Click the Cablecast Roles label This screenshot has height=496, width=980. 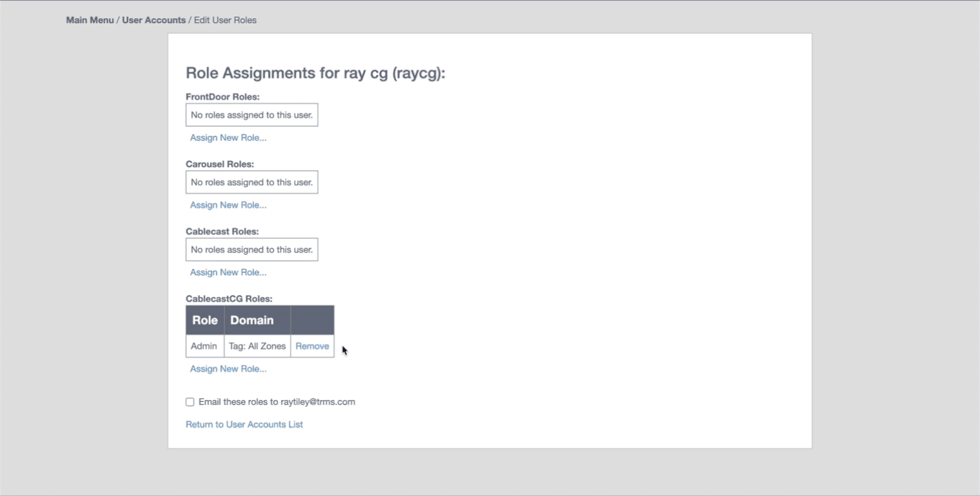tap(222, 231)
